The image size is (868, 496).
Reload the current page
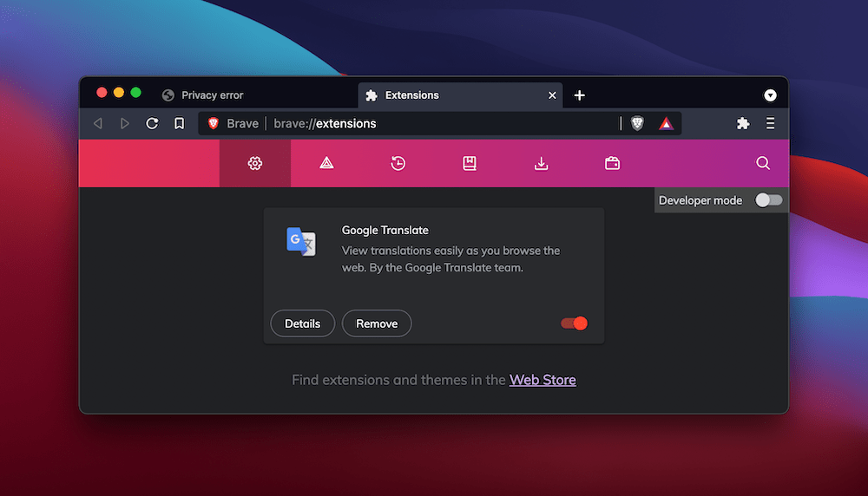click(x=152, y=123)
